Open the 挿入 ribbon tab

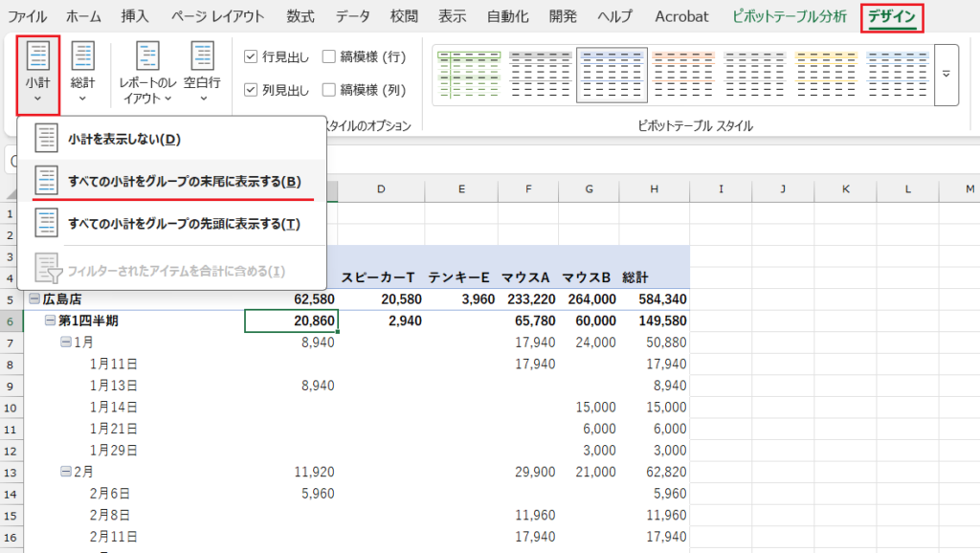click(135, 16)
